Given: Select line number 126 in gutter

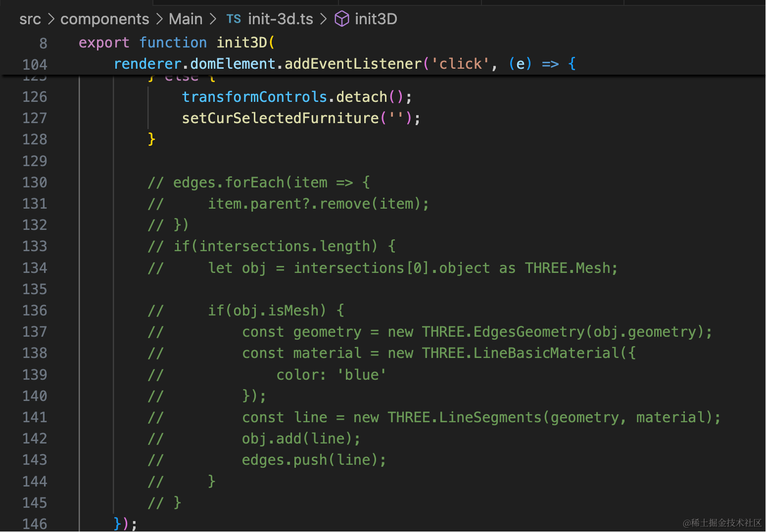Looking at the screenshot, I should [35, 97].
